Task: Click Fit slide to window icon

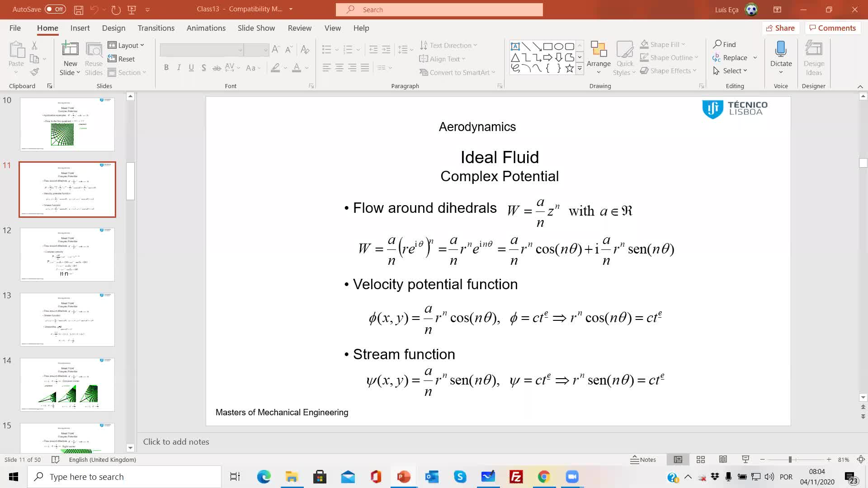Action: [x=861, y=460]
